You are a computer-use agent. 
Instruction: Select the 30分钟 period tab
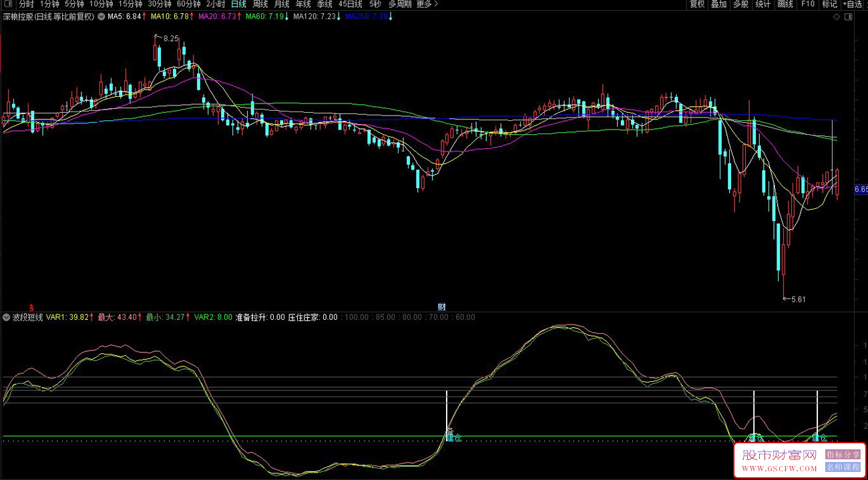160,4
